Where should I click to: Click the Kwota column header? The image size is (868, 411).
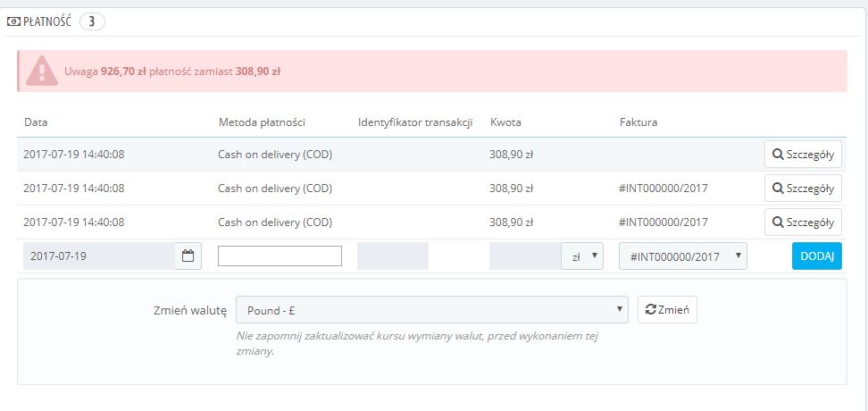click(505, 122)
